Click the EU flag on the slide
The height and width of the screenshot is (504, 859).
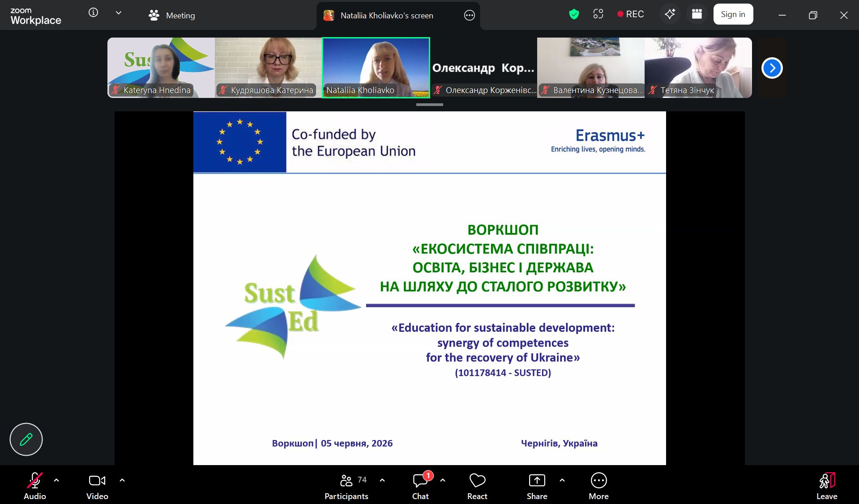[240, 142]
